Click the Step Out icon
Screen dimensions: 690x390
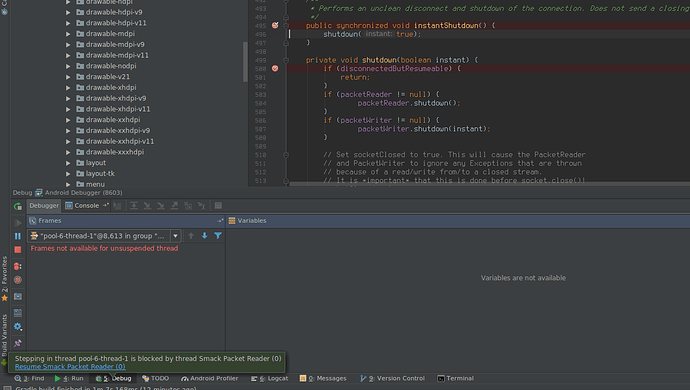[175, 206]
